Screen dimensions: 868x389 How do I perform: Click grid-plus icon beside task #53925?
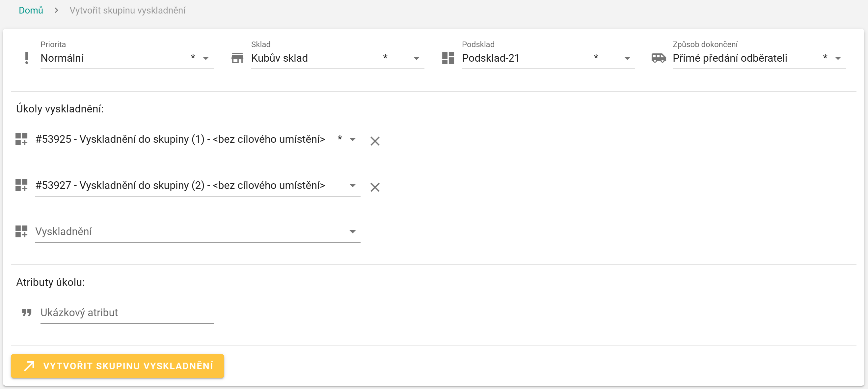point(21,139)
